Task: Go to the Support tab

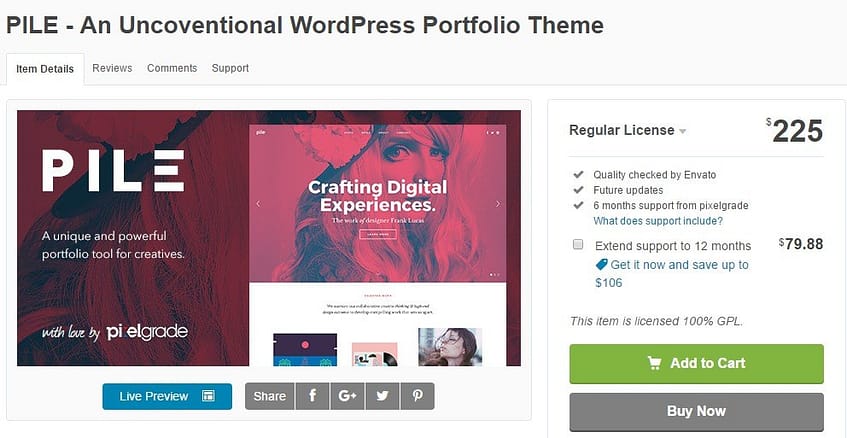Action: pos(230,68)
